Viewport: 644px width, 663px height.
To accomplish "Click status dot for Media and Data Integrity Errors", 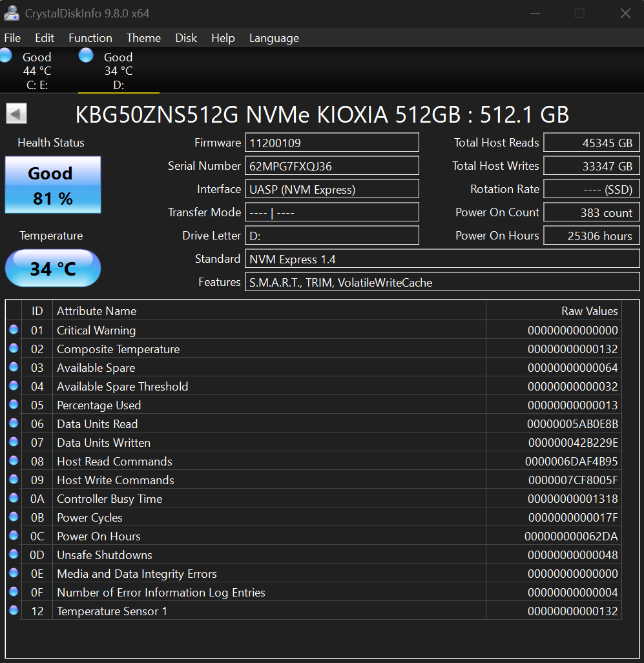I will pyautogui.click(x=14, y=573).
